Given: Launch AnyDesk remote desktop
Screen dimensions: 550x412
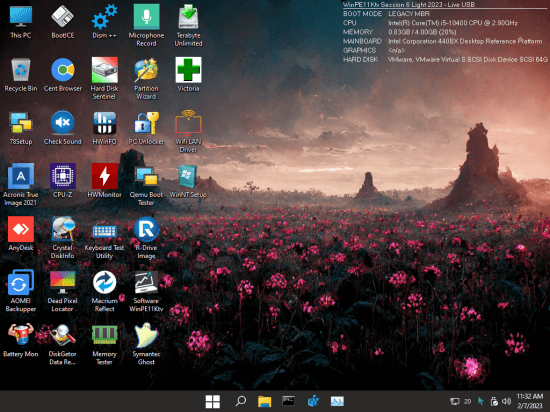Looking at the screenshot, I should point(21,234).
